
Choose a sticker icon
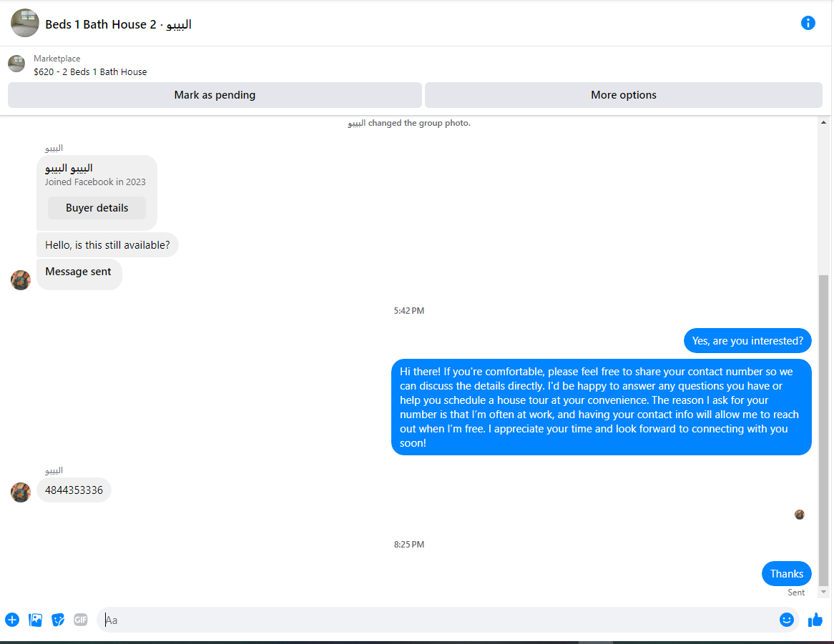[x=58, y=620]
